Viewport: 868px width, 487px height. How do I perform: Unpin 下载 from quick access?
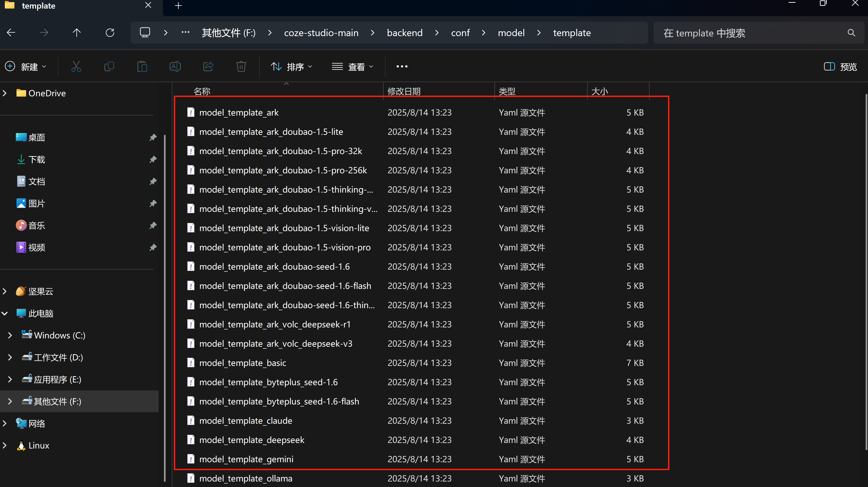pyautogui.click(x=153, y=160)
